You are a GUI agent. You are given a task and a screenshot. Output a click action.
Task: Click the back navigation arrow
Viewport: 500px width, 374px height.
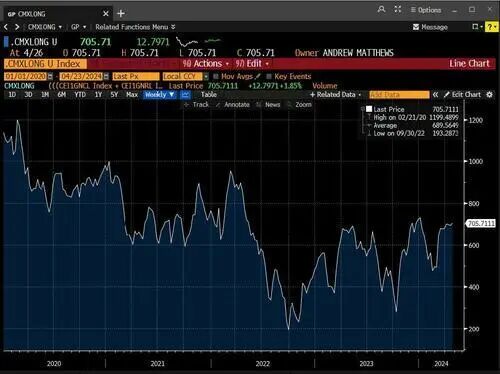[6, 27]
